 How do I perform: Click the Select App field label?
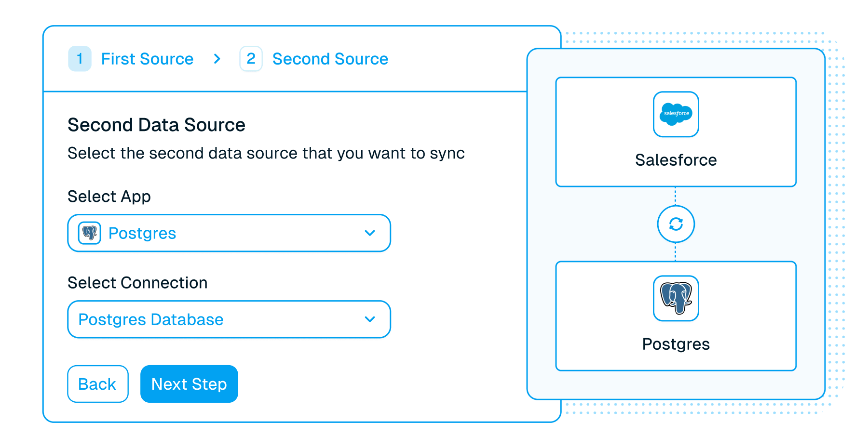[x=109, y=197]
